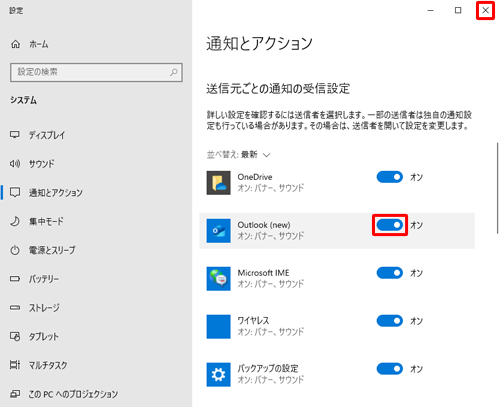Viewport: 500px width, 407px height.
Task: Go to 電源とスリープ settings page
Action: pyautogui.click(x=52, y=250)
